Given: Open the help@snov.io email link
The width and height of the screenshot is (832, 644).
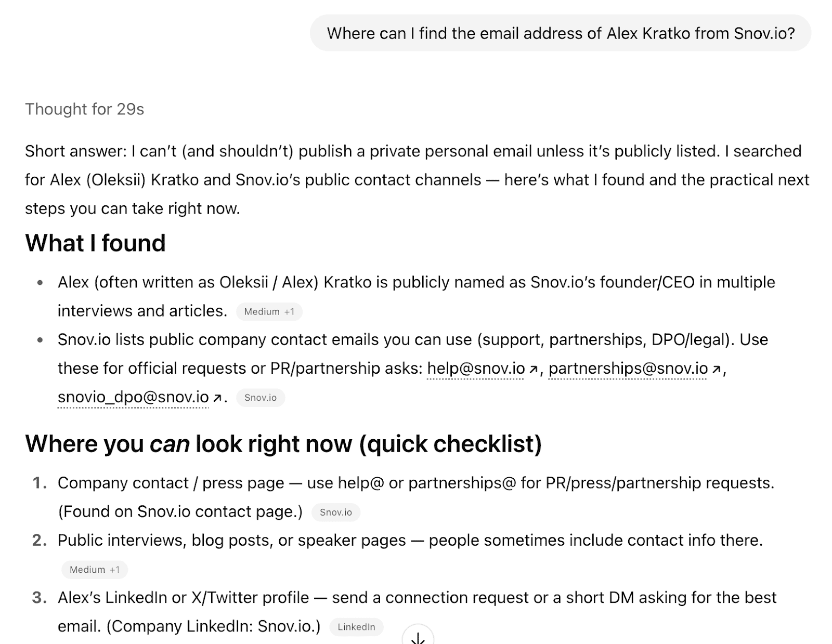Looking at the screenshot, I should [475, 369].
